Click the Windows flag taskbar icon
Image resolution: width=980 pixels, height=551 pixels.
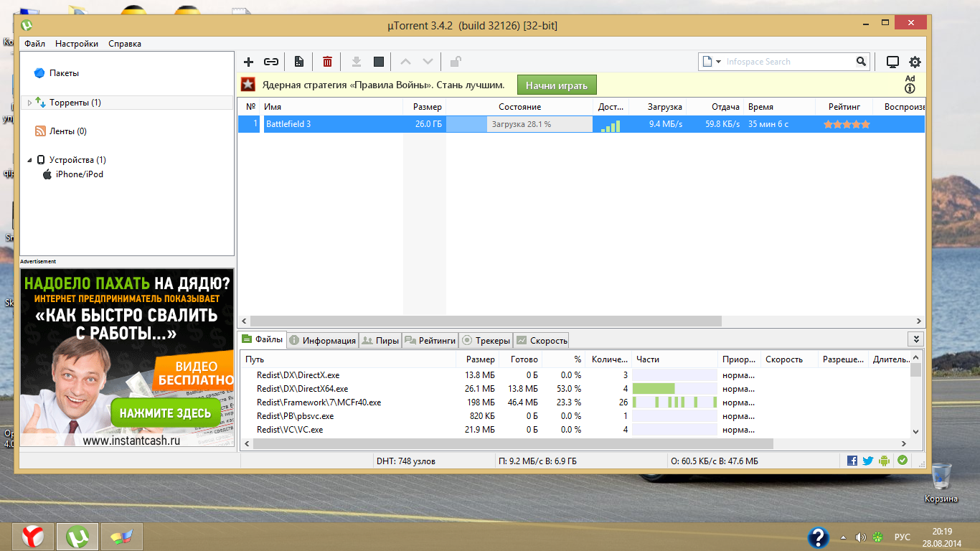point(122,537)
